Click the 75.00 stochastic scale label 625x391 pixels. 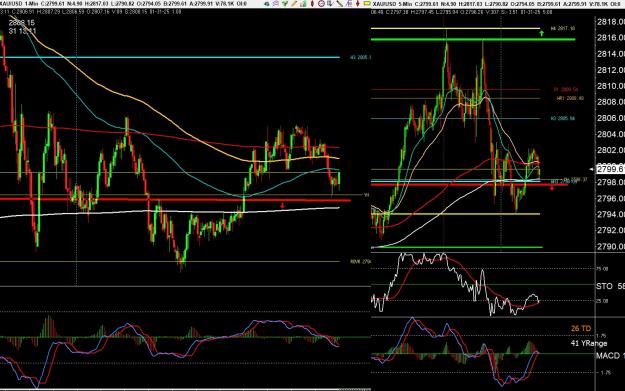602,269
